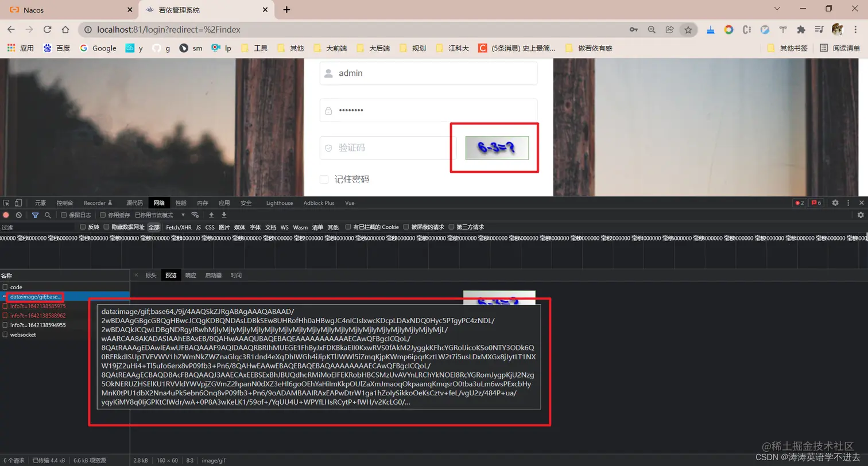Open the Network panel settings gear

861,215
